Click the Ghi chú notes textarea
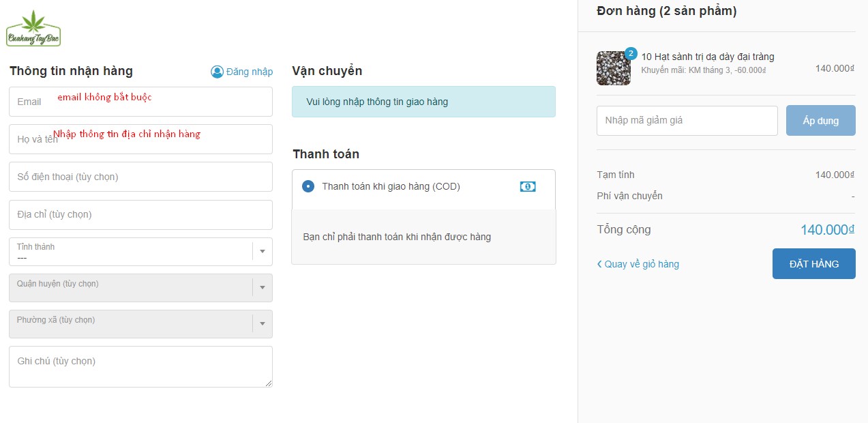Image resolution: width=868 pixels, height=423 pixels. (140, 367)
